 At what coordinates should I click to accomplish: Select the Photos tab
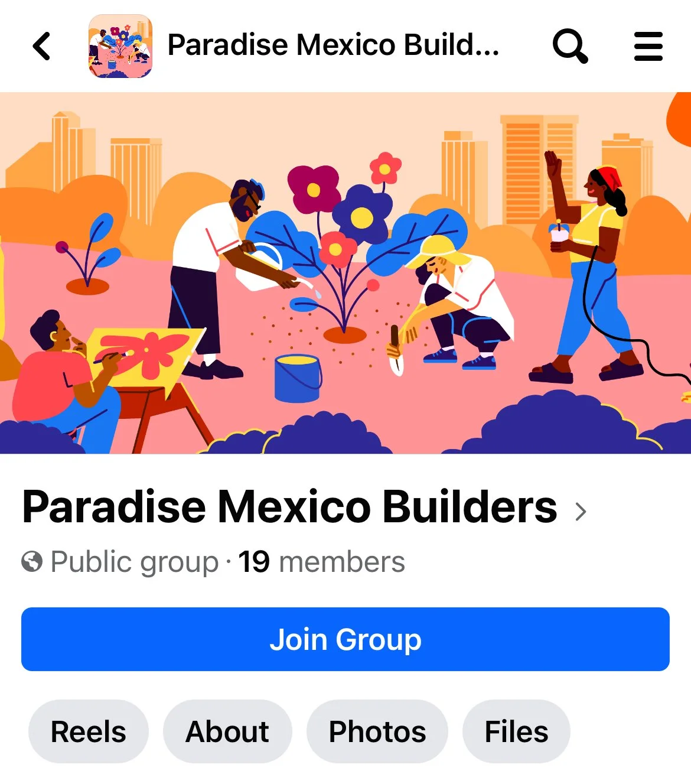click(x=377, y=731)
